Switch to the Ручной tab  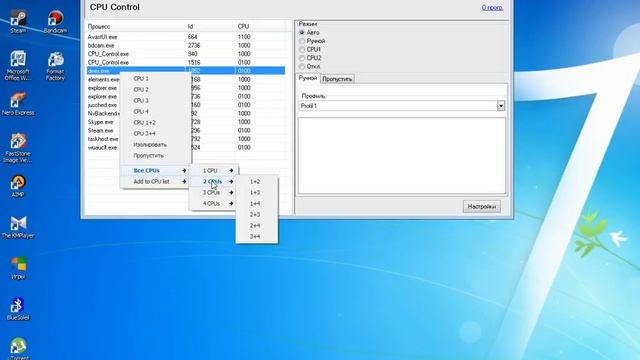click(308, 78)
